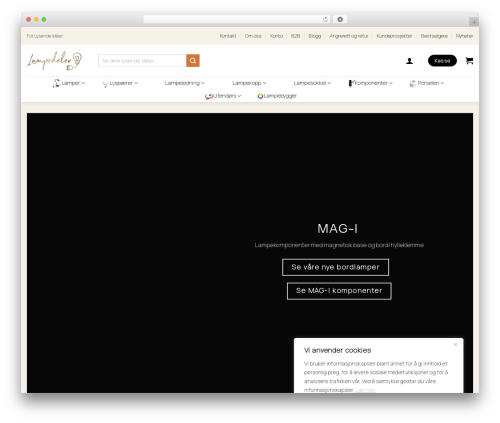The image size is (500, 423).
Task: Click the For Lysende Idéer tagline
Action: click(x=45, y=36)
